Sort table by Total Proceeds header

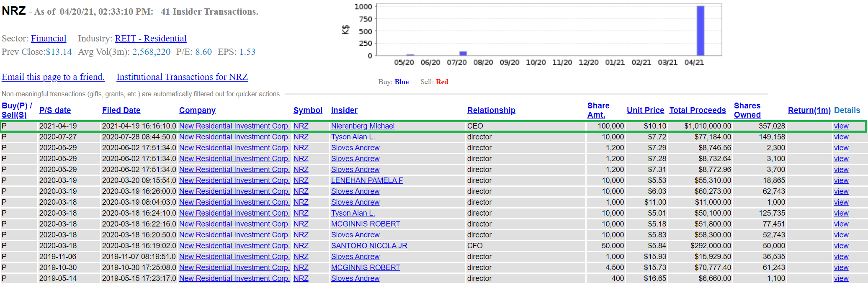(x=698, y=110)
